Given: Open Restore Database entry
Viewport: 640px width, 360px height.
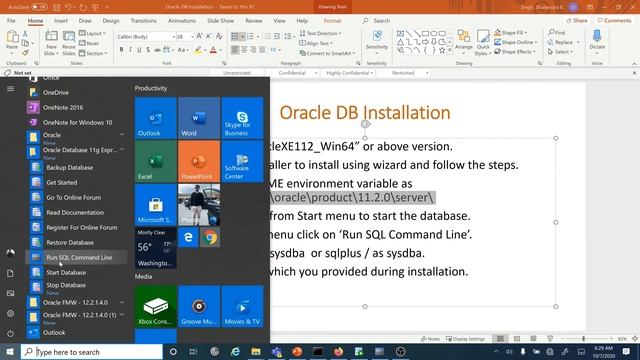Looking at the screenshot, I should click(x=77, y=242).
